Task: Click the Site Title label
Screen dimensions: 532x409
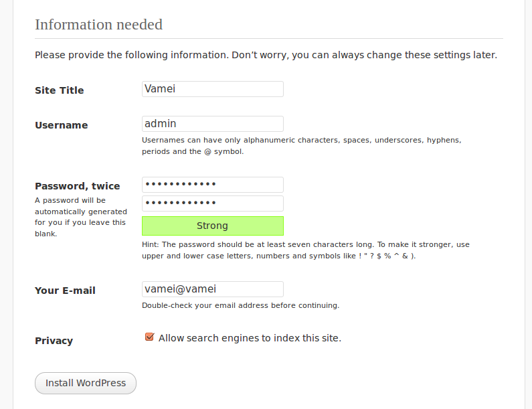Action: click(x=60, y=90)
